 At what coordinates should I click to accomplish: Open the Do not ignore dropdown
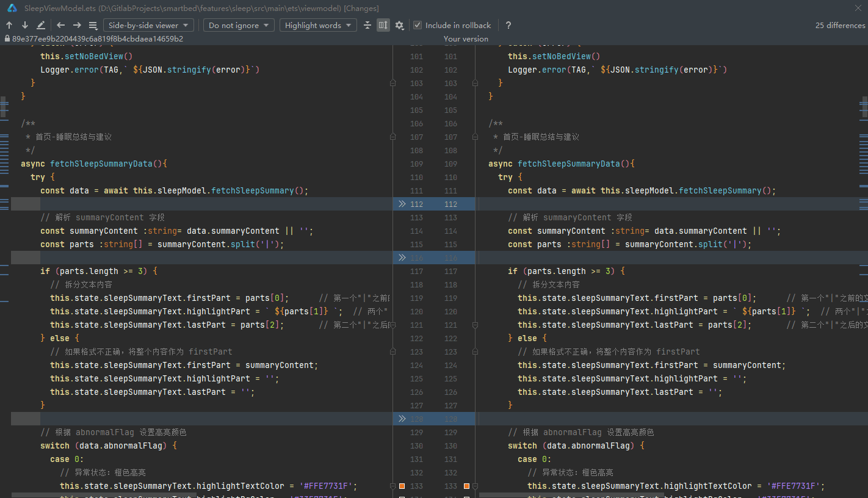[239, 25]
